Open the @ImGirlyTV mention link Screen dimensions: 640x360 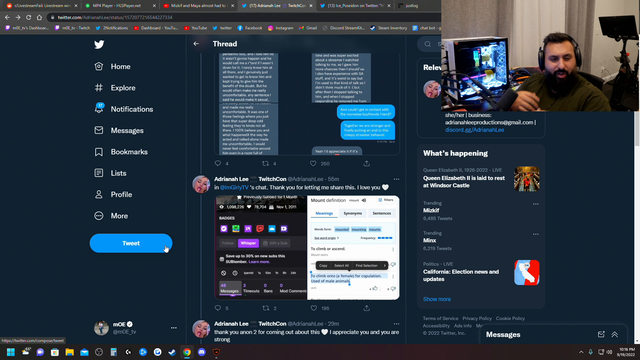tap(234, 187)
